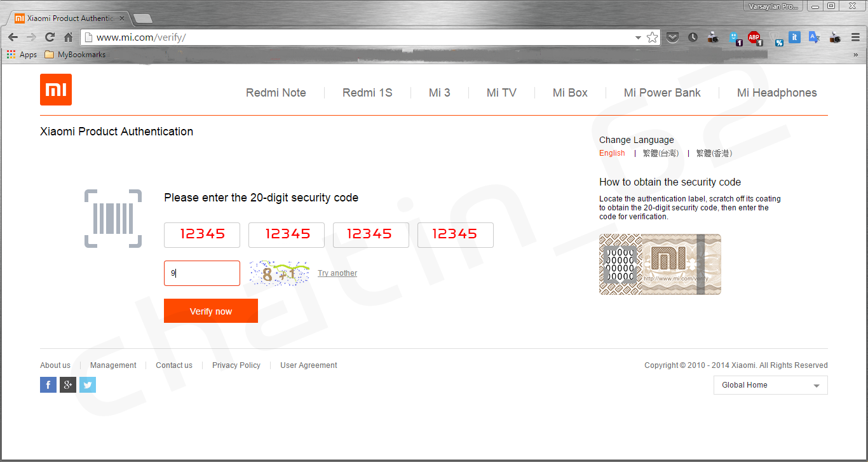Save page with the Pocket extension icon
Viewport: 868px width, 462px height.
[x=672, y=37]
